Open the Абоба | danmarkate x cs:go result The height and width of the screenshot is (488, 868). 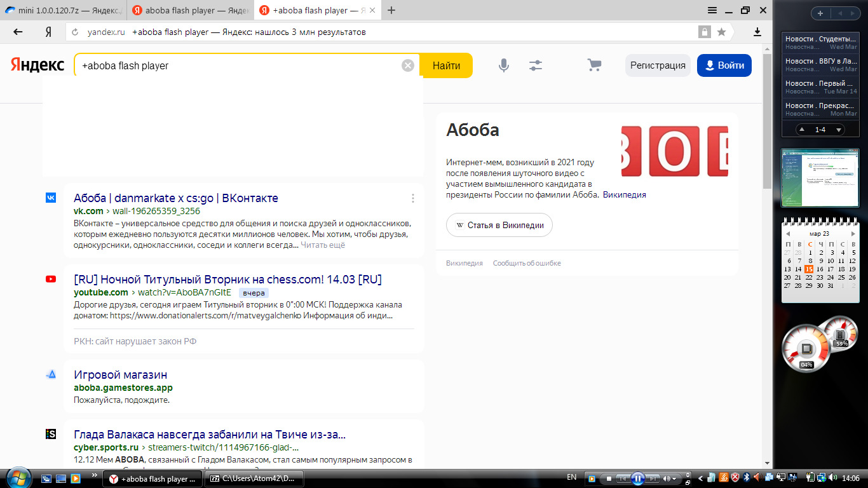pyautogui.click(x=176, y=198)
